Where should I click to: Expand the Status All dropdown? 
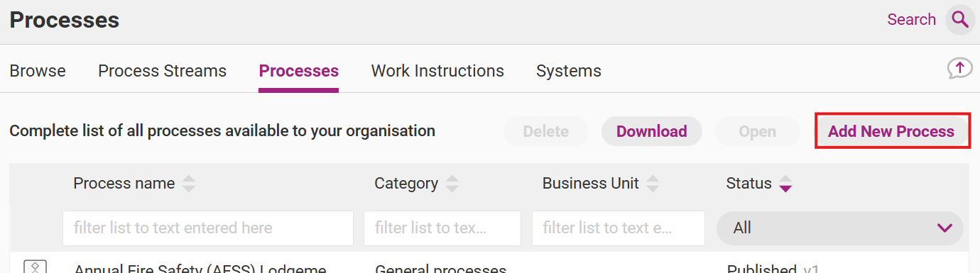click(840, 228)
